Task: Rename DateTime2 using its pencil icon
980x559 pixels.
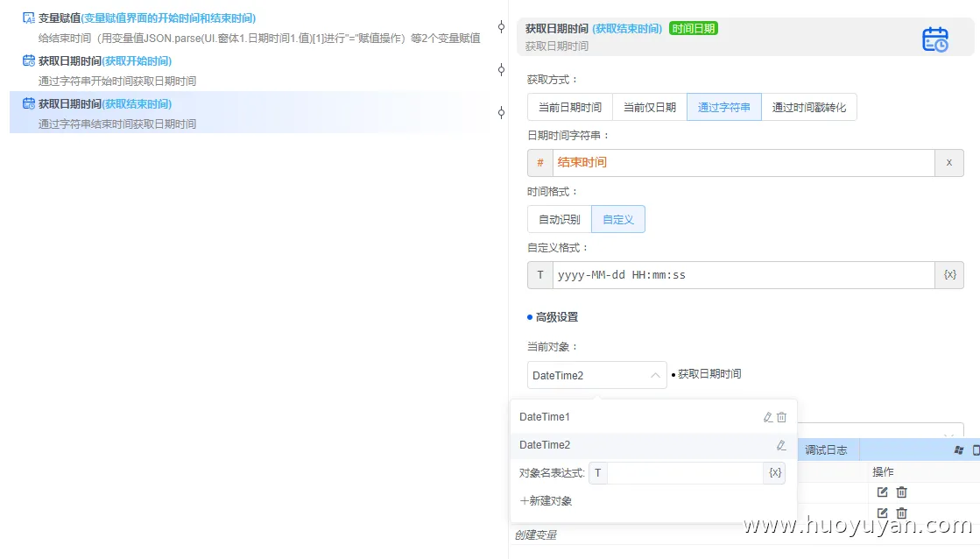Action: click(x=781, y=445)
